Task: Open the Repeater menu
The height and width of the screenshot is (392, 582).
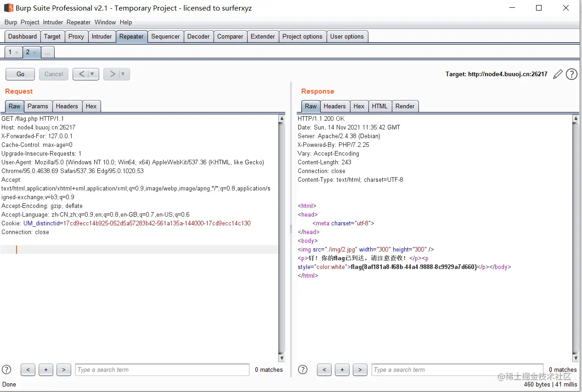Action: pos(79,22)
